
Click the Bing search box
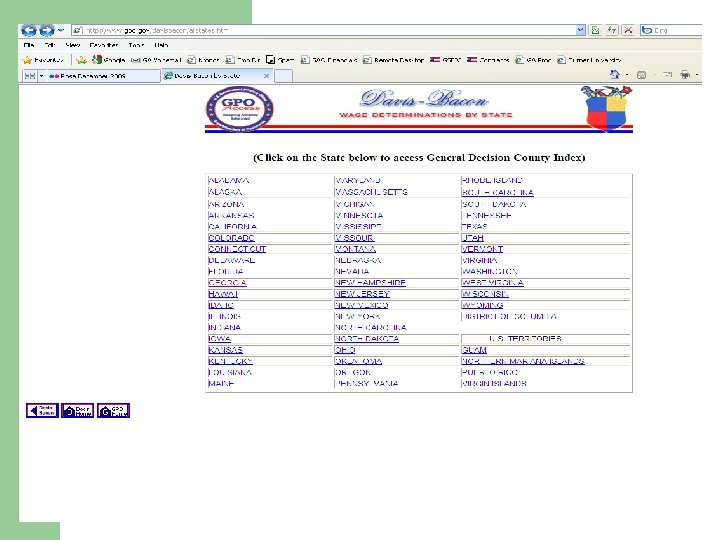(671, 30)
